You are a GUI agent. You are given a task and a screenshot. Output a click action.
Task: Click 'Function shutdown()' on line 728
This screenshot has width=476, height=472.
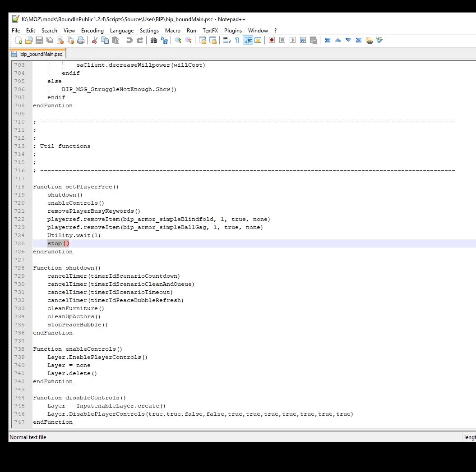(66, 267)
